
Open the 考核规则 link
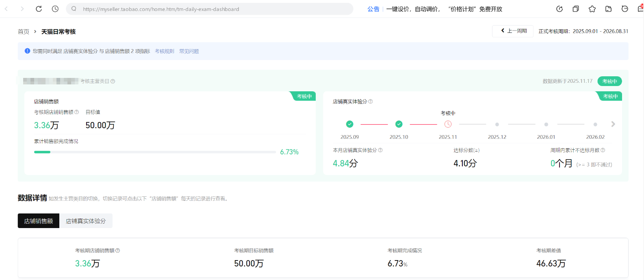[164, 51]
